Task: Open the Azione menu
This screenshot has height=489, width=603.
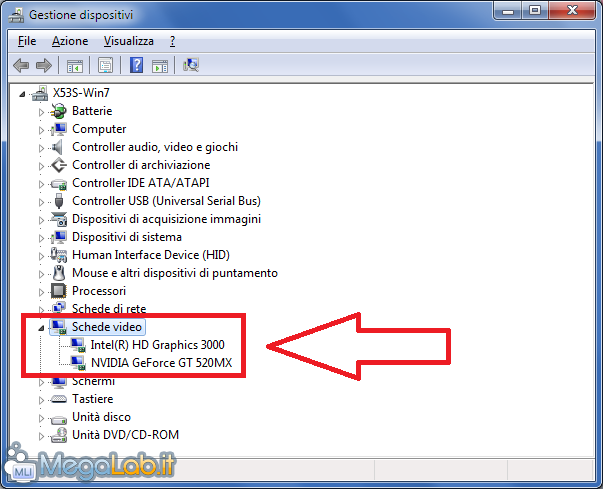Action: [70, 41]
